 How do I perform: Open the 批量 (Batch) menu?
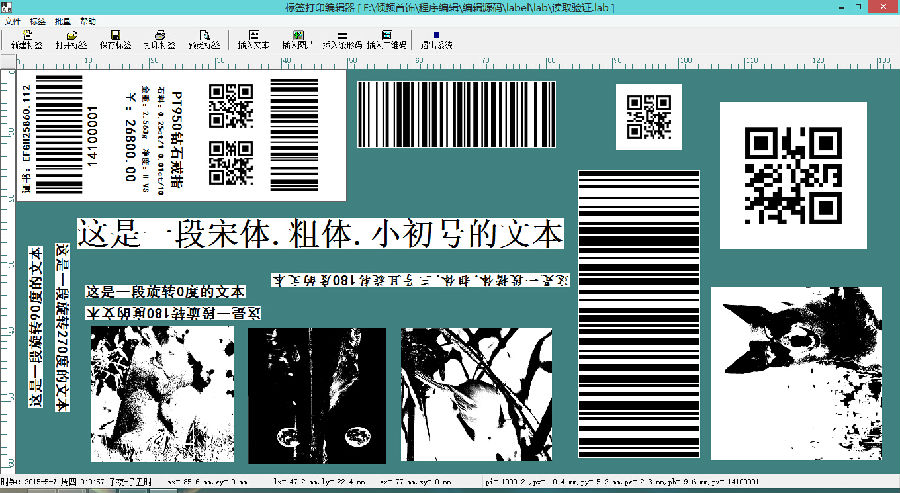pos(63,20)
